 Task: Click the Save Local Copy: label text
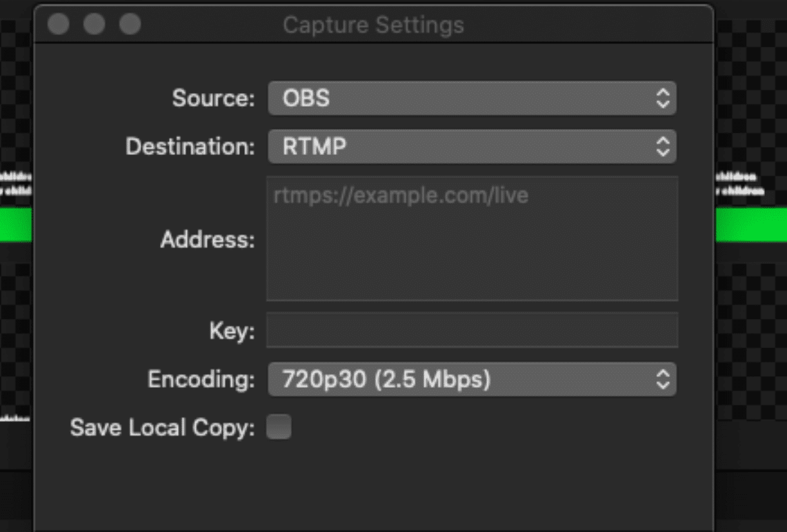[162, 428]
